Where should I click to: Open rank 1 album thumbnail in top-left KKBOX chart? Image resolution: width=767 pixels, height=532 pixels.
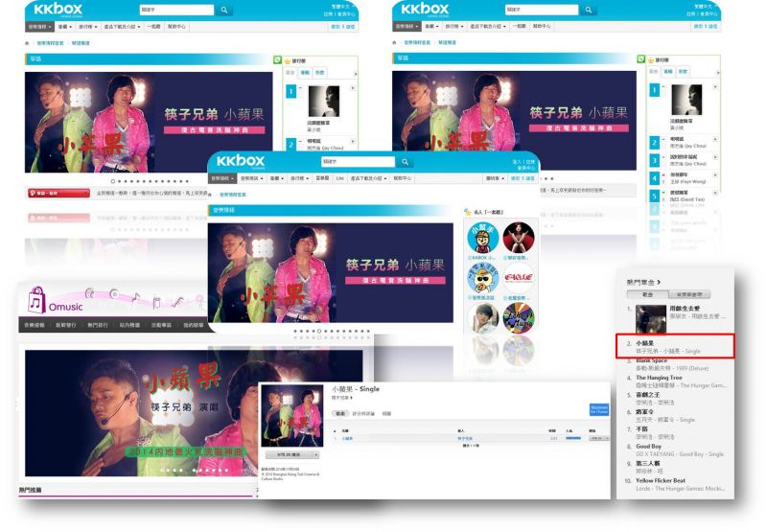coord(324,102)
